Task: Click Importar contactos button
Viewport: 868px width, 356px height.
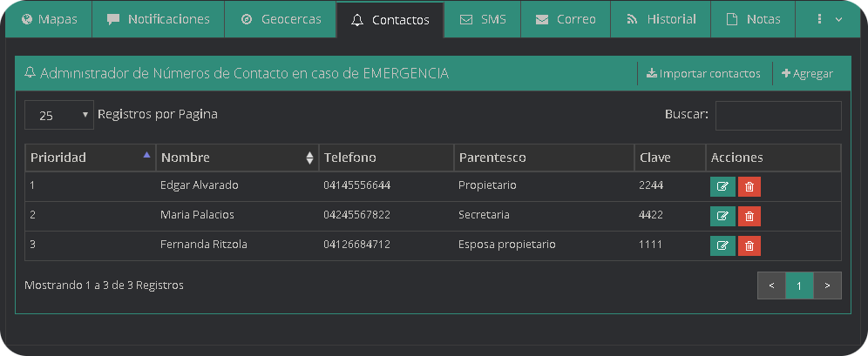Action: [703, 73]
